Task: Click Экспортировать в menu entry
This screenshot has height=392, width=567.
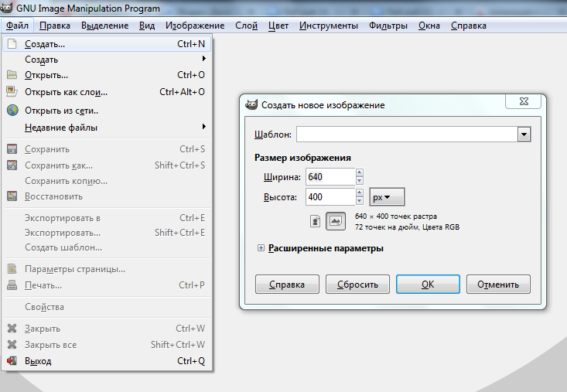Action: point(107,218)
